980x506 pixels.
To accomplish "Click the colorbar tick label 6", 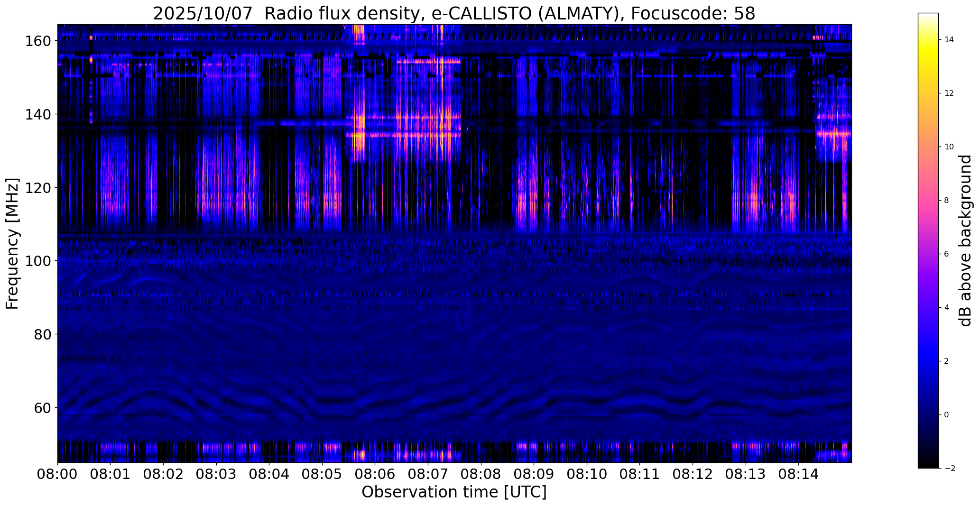I will coord(947,254).
